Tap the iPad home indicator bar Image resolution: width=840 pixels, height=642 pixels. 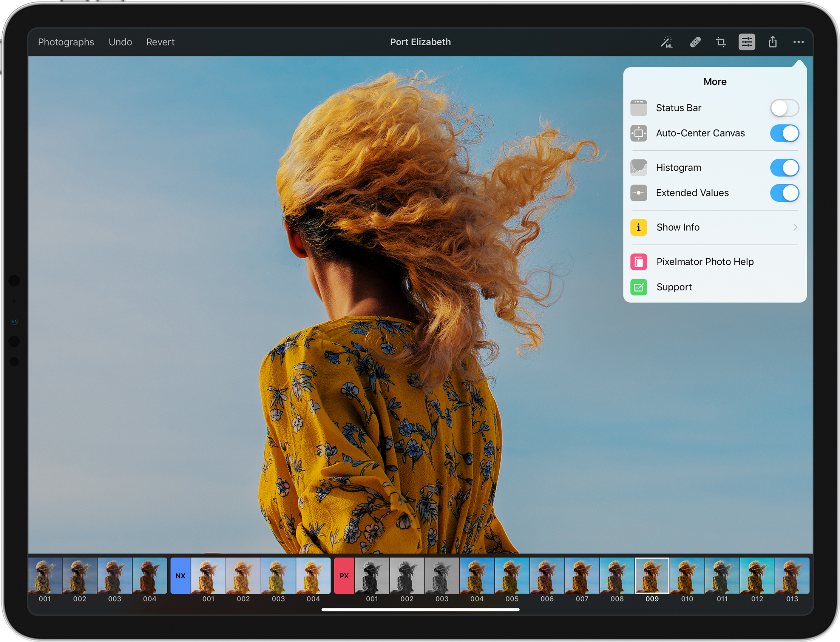420,610
